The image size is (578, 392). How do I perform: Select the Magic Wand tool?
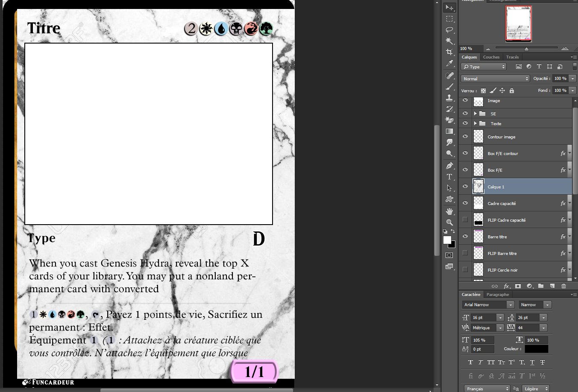[x=449, y=41]
